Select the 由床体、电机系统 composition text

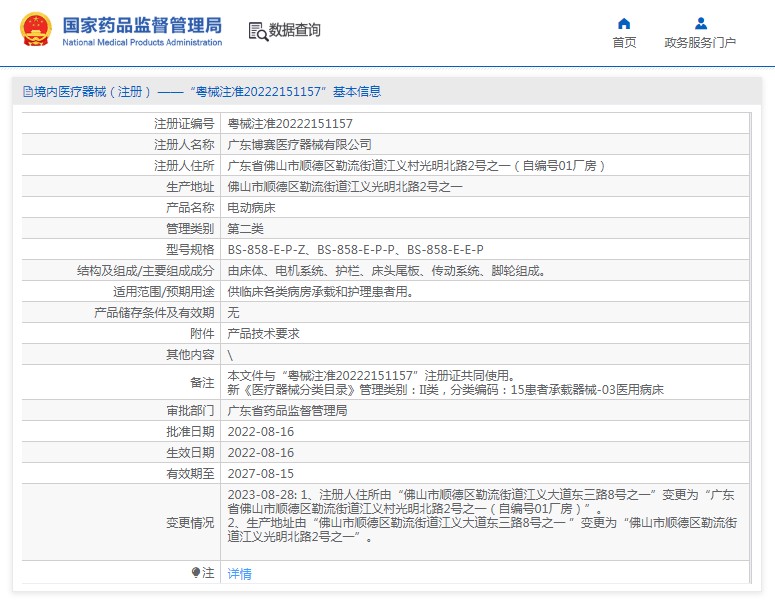387,270
